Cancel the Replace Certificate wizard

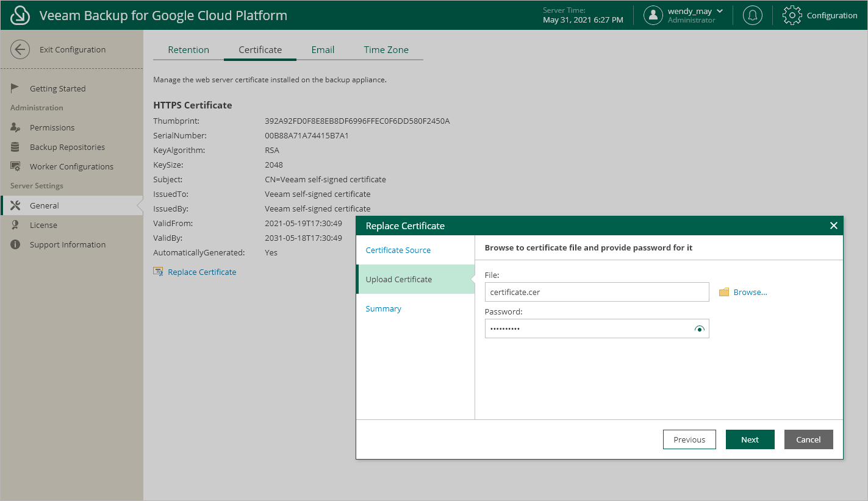click(808, 439)
